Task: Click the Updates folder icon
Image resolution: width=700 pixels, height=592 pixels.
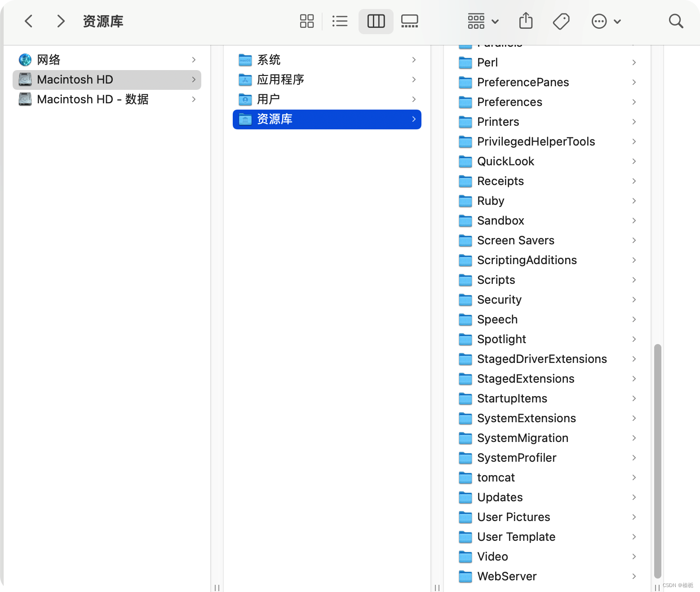Action: tap(465, 497)
